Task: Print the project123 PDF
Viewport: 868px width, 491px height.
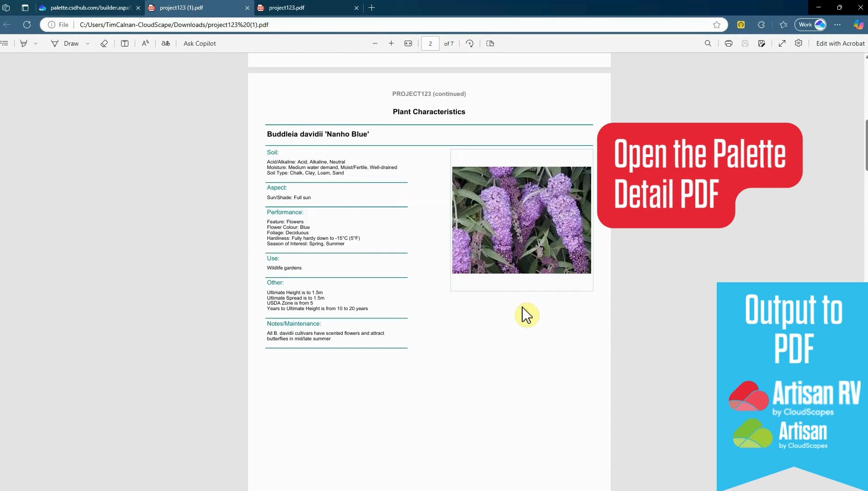Action: [728, 43]
